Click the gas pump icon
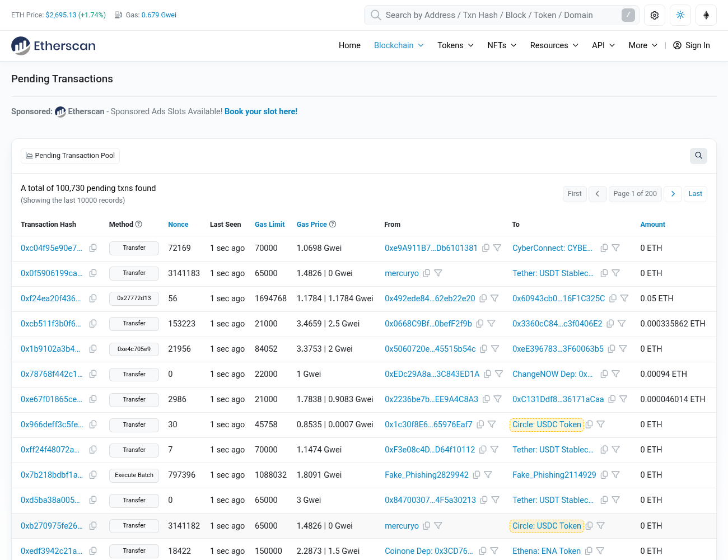 (x=119, y=15)
